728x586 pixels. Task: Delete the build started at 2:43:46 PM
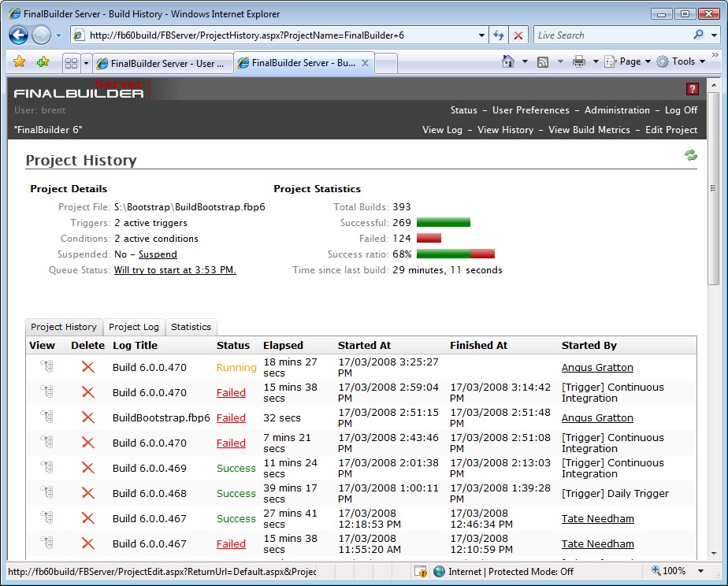(87, 443)
